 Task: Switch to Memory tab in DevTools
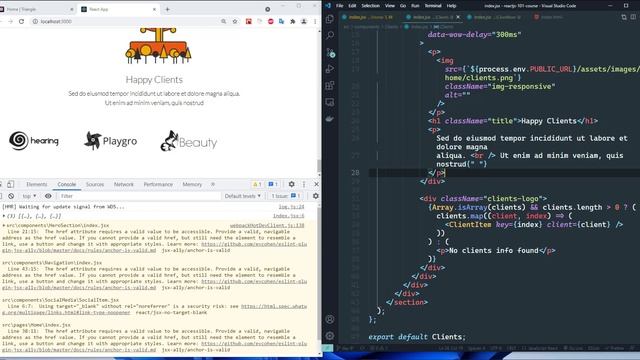[x=192, y=184]
